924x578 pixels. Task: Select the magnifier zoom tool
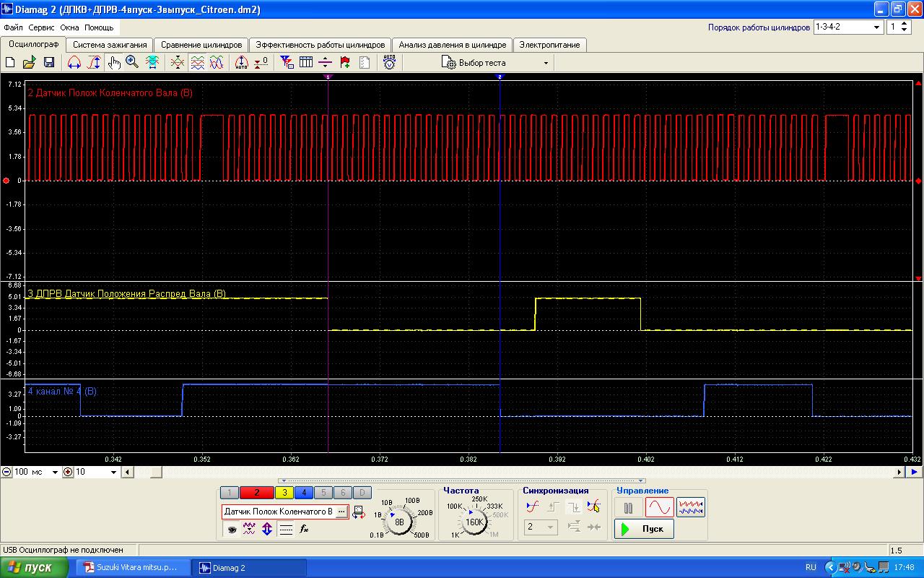pos(132,63)
